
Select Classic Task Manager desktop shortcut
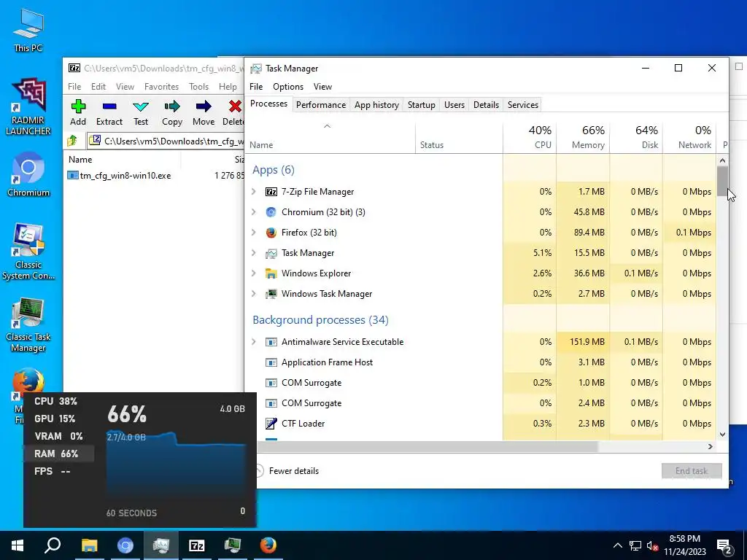click(x=28, y=324)
